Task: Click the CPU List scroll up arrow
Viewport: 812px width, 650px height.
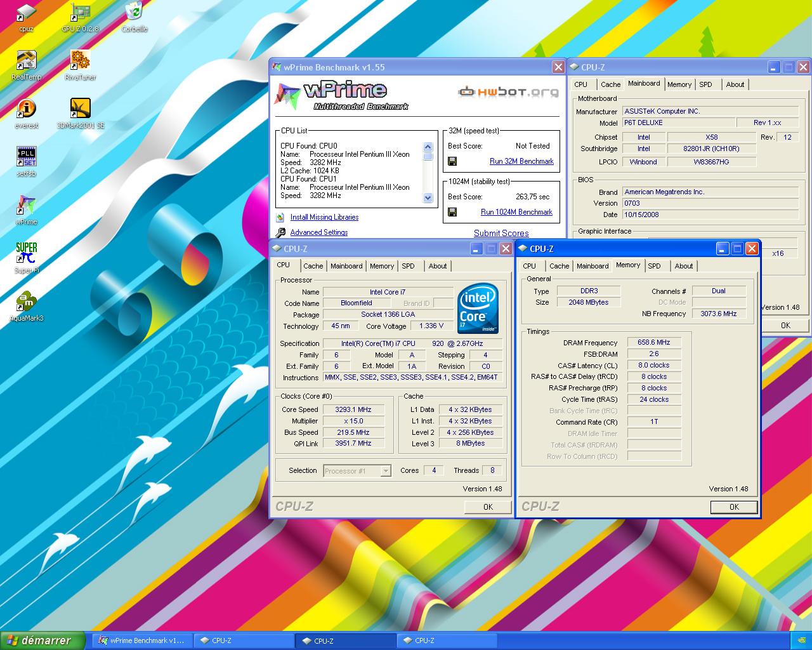Action: click(428, 147)
